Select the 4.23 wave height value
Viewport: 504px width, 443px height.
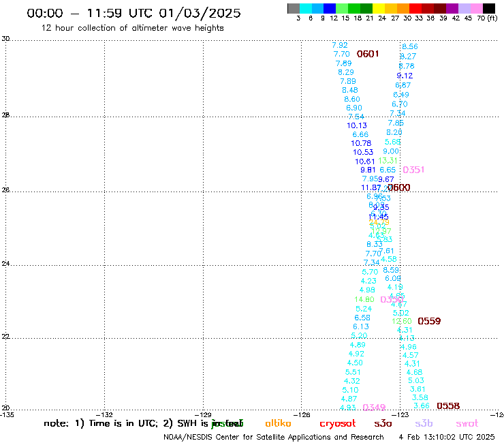[368, 281]
